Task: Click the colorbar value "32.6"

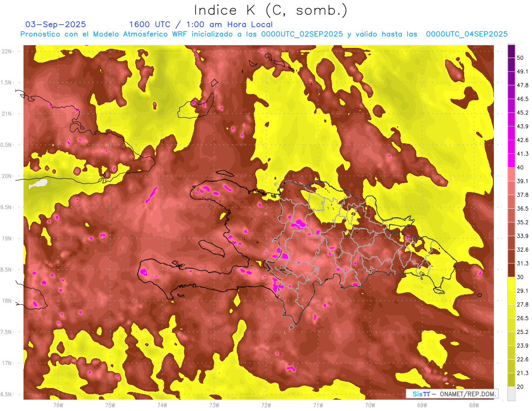Action: click(x=522, y=250)
